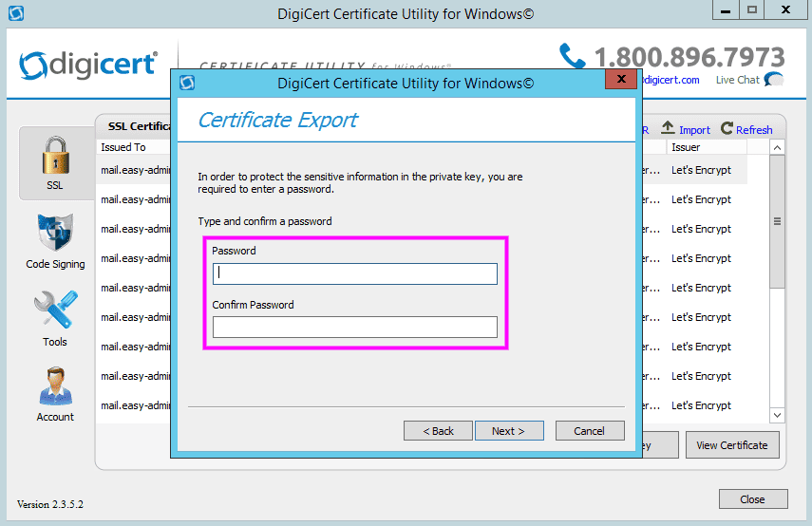Maximize the main DigiCert window
Viewport: 812px width, 526px height.
tap(752, 9)
